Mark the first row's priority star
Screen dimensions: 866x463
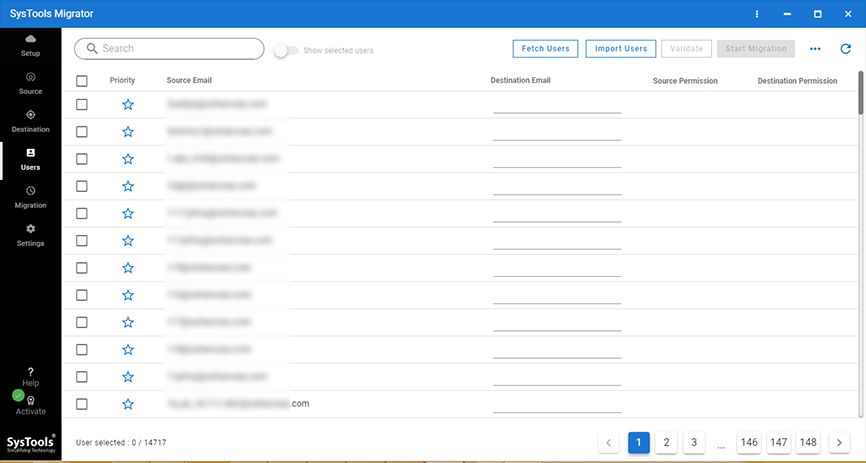click(128, 104)
